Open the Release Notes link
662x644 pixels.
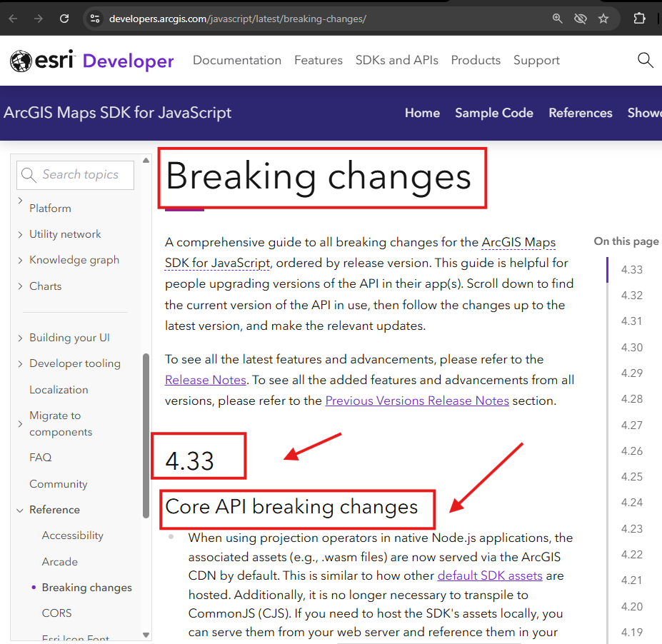(x=205, y=380)
